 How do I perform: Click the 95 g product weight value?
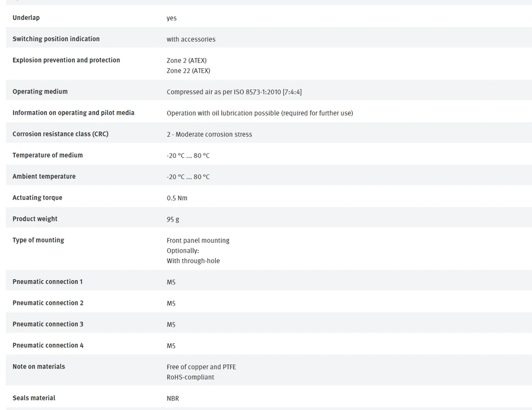click(173, 219)
